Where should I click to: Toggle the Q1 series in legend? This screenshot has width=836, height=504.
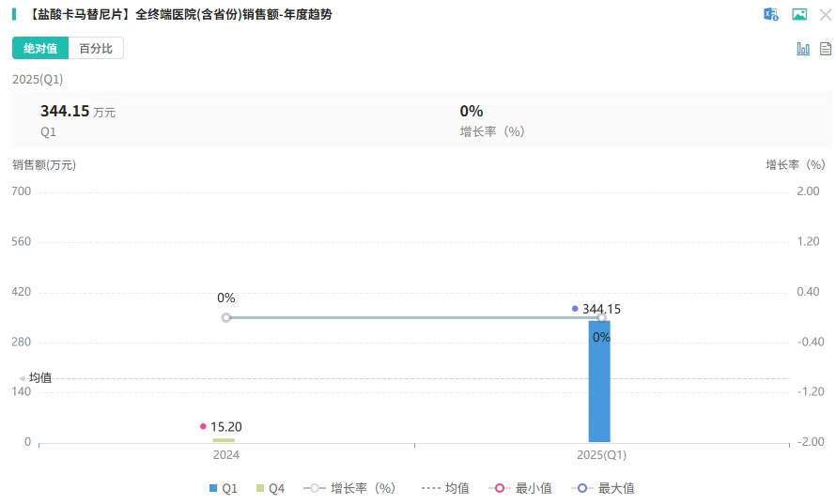click(x=223, y=488)
